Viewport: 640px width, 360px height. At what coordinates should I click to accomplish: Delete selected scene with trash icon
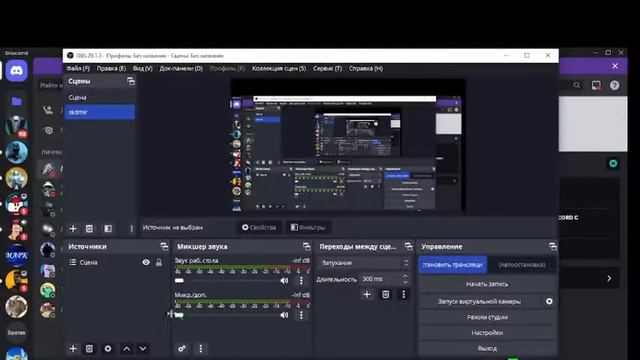point(89,229)
